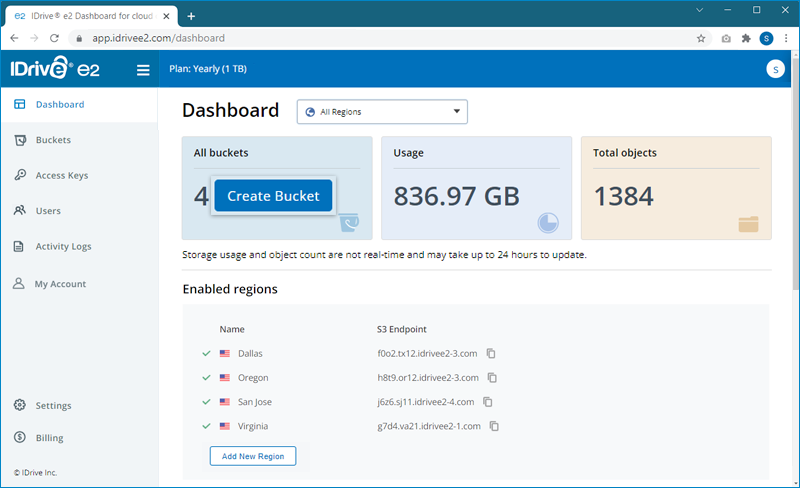Screen dimensions: 800x488
Task: Open the Chrome profile avatar
Action: point(766,38)
